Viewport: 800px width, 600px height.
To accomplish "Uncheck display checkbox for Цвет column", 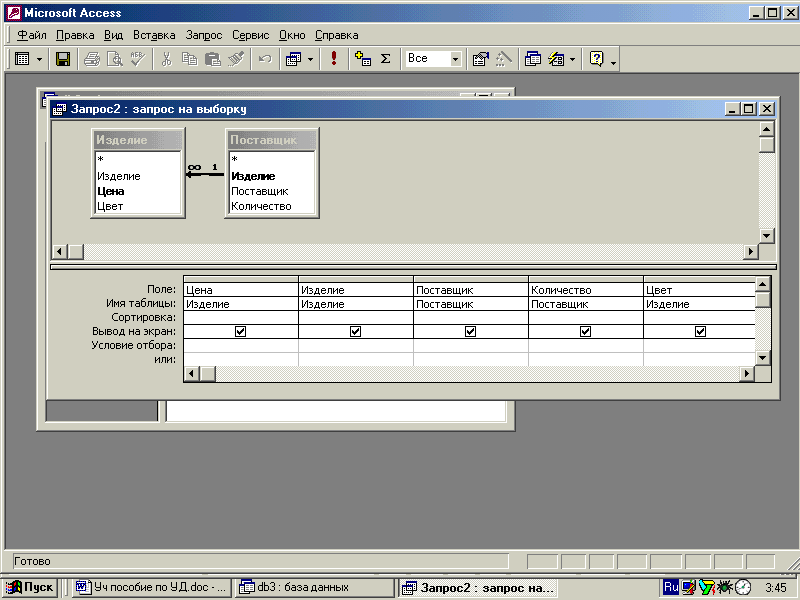I will point(701,332).
